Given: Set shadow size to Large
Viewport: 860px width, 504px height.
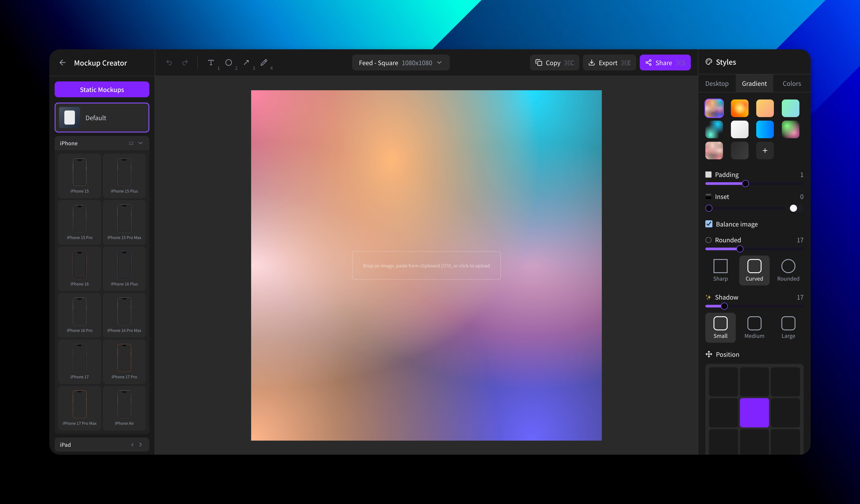Looking at the screenshot, I should point(788,328).
